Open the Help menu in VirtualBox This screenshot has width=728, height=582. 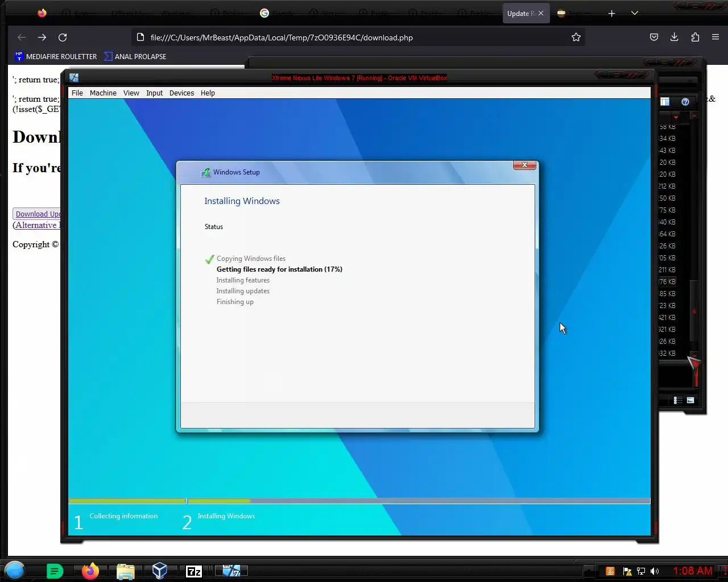click(x=208, y=93)
